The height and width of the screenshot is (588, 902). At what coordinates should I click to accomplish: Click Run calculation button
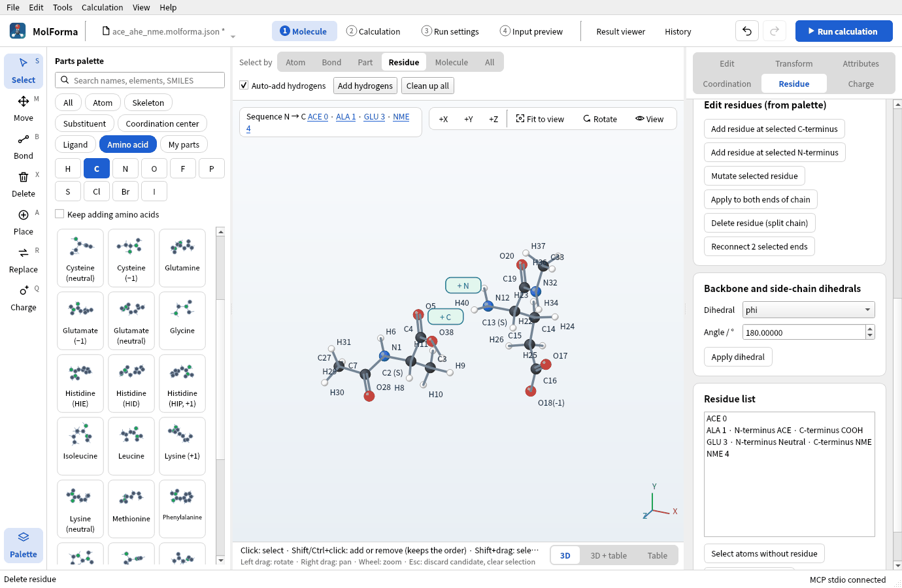844,31
